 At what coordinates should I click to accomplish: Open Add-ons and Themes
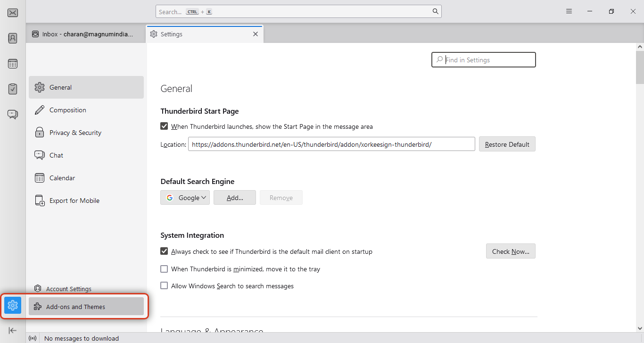[86, 306]
